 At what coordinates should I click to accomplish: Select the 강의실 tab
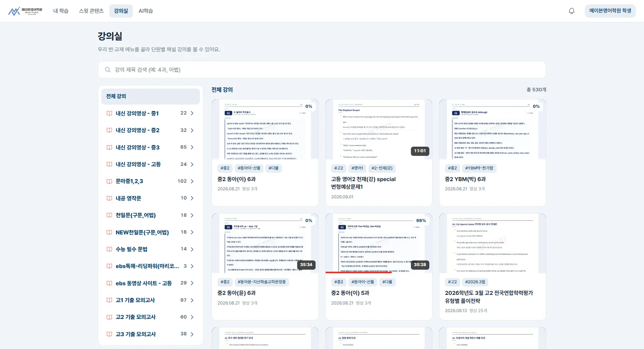121,11
